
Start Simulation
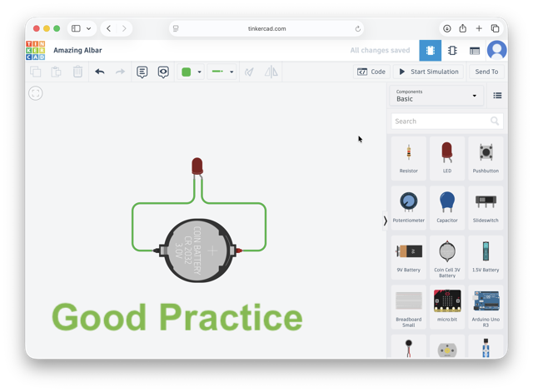pos(429,72)
